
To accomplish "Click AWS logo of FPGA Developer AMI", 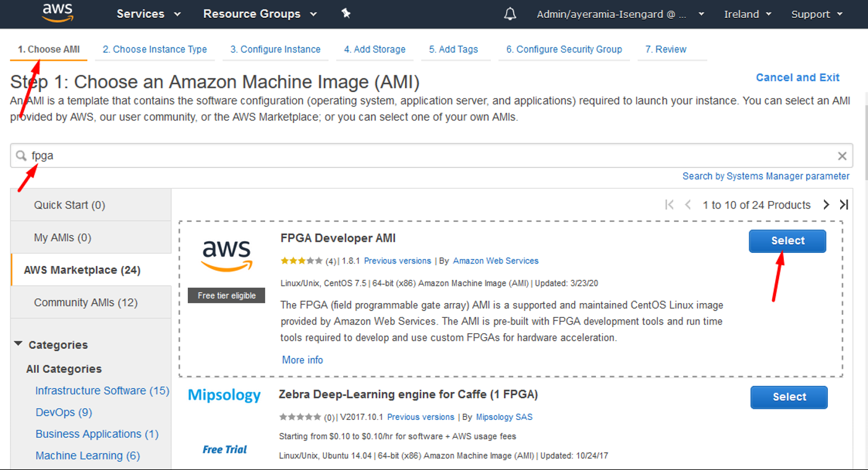I will click(x=227, y=256).
